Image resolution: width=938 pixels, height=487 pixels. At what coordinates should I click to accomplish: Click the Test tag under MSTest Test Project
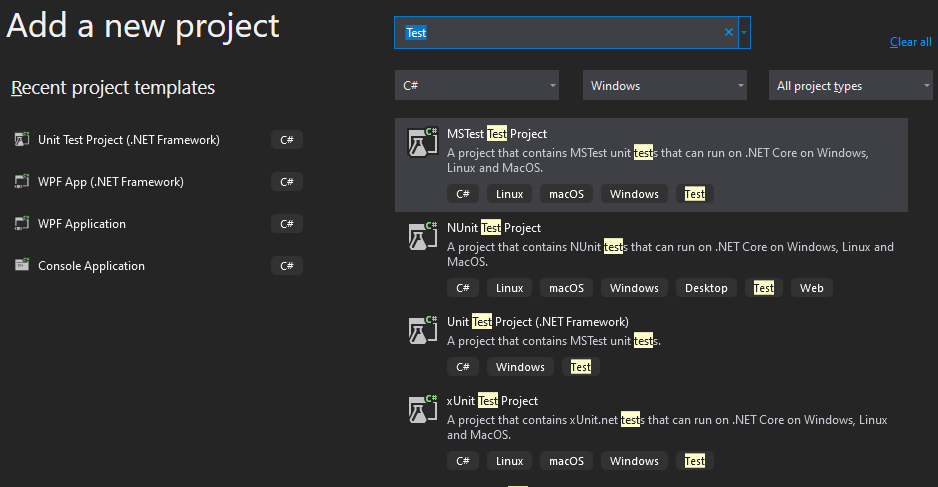[695, 194]
